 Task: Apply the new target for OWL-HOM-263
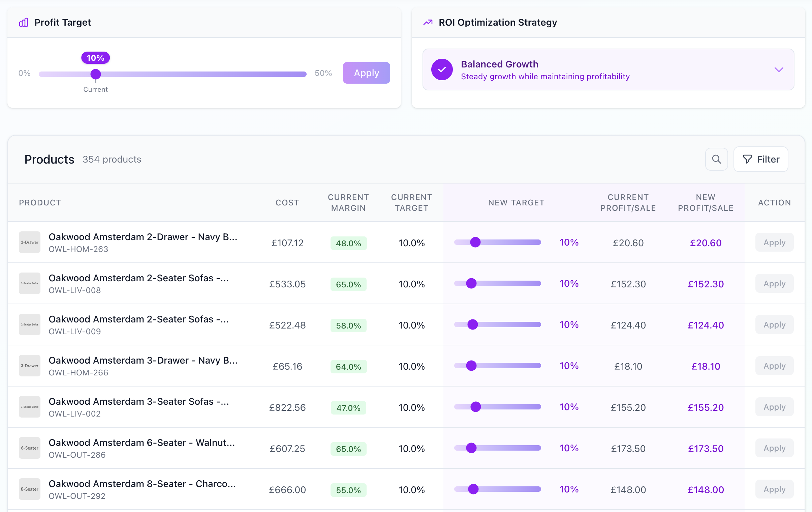(774, 242)
